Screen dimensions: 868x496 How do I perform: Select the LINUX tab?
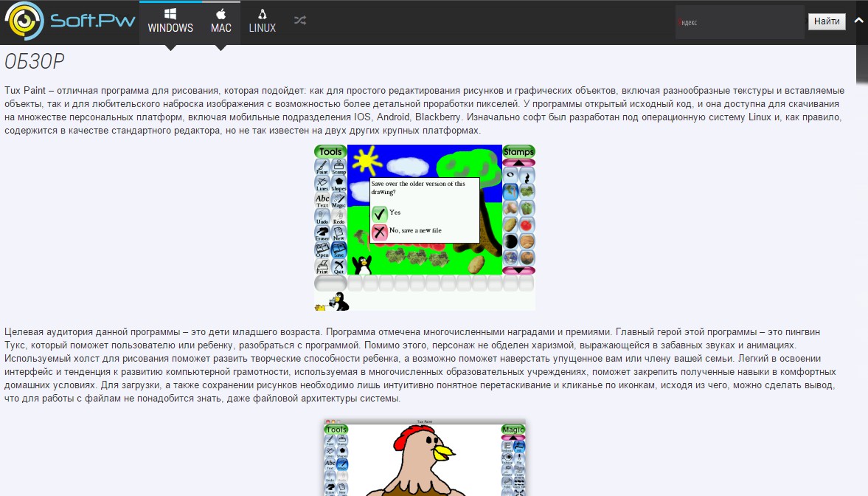click(262, 22)
